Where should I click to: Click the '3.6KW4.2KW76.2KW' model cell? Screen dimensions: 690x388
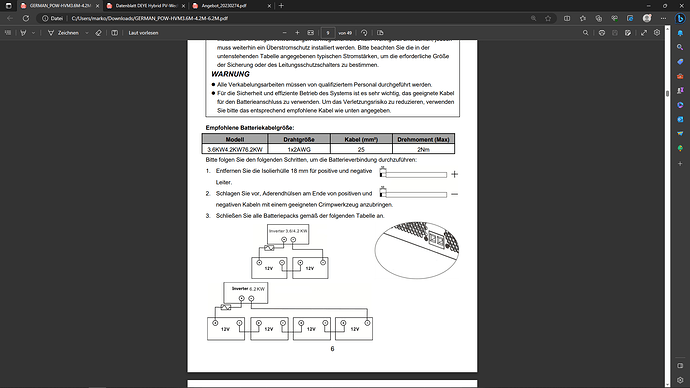[x=235, y=150]
